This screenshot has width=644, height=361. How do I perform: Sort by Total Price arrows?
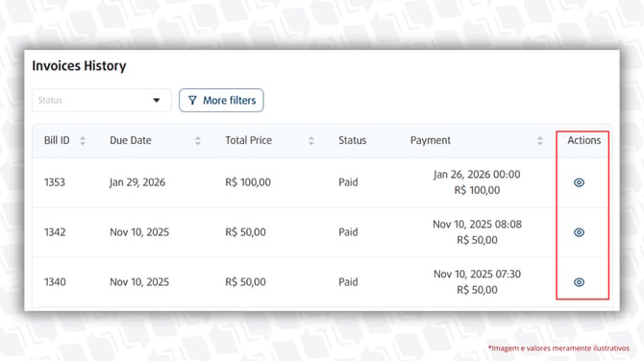click(311, 141)
